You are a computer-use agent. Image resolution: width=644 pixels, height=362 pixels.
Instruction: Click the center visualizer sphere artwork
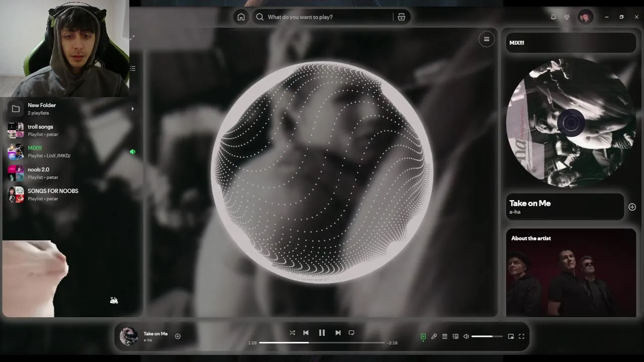pyautogui.click(x=322, y=172)
